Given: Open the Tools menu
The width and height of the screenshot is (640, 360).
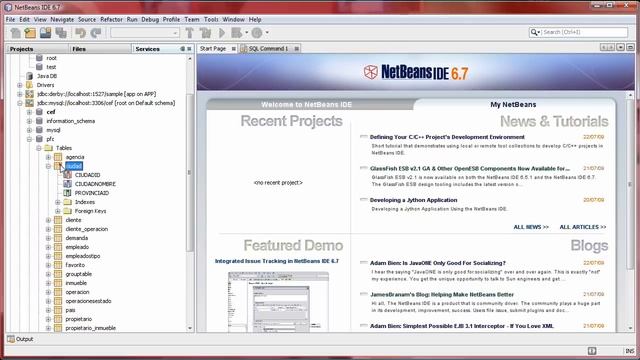Looking at the screenshot, I should [211, 19].
